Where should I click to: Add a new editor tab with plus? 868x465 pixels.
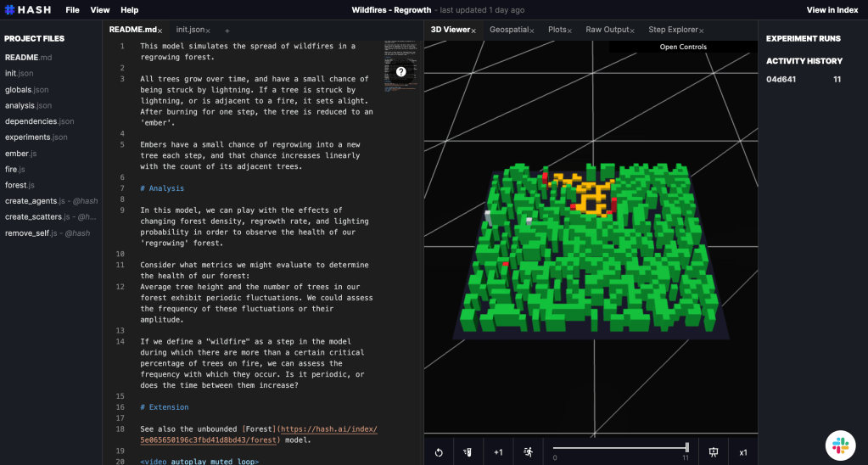(x=227, y=31)
